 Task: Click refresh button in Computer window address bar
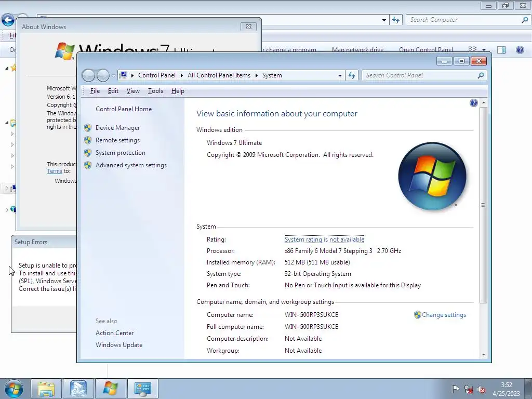click(x=395, y=20)
